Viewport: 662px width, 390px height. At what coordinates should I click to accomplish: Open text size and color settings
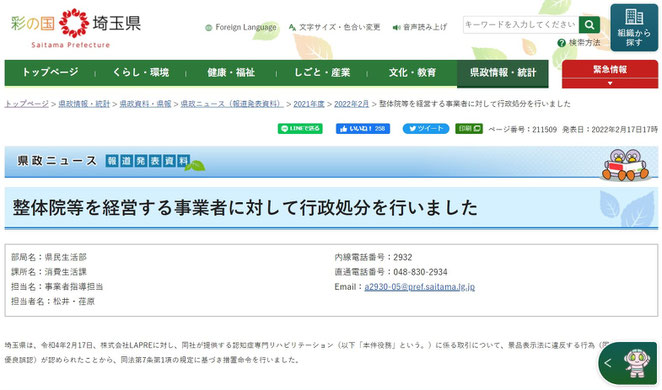334,27
